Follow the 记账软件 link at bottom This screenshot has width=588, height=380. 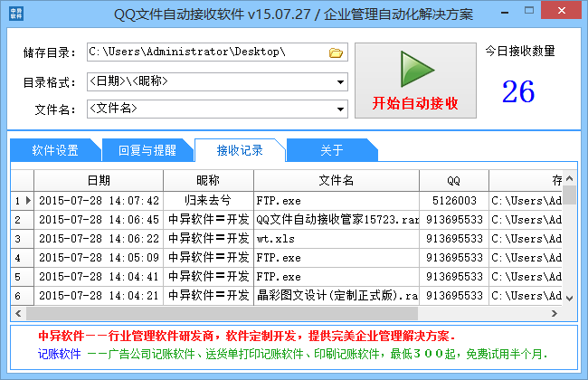[x=60, y=354]
